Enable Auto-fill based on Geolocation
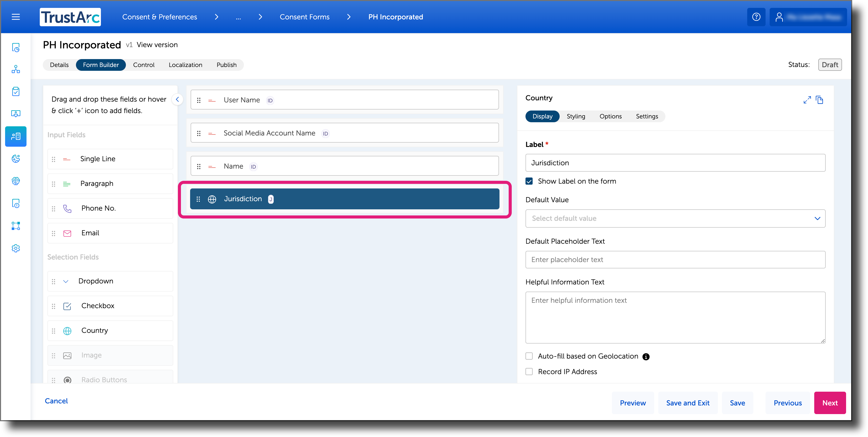868x437 pixels. (529, 356)
